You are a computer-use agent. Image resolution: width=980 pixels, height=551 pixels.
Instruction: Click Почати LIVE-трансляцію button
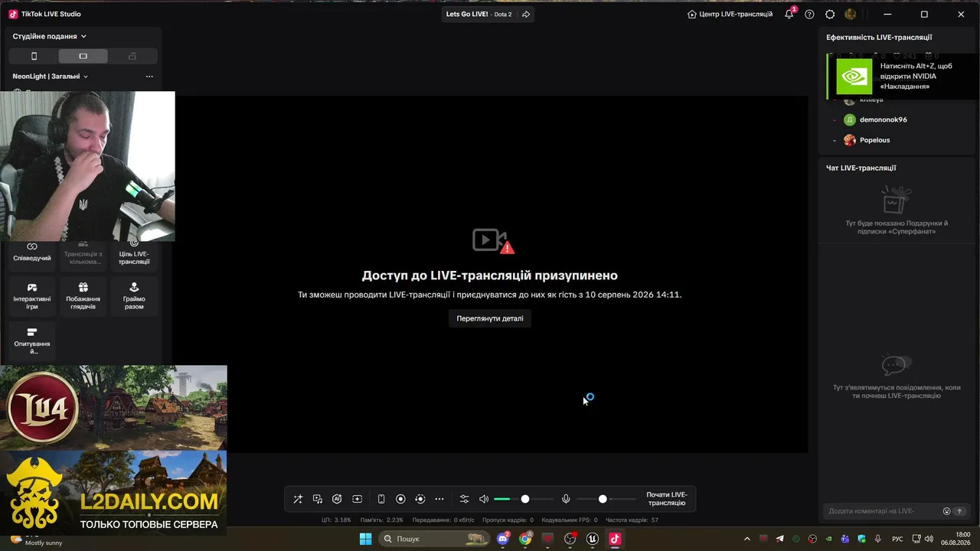[x=667, y=499]
